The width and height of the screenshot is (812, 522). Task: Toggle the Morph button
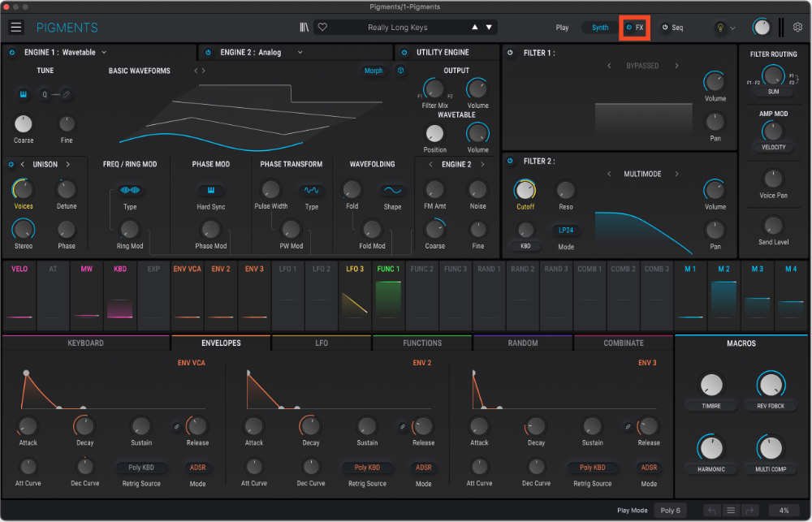[374, 71]
